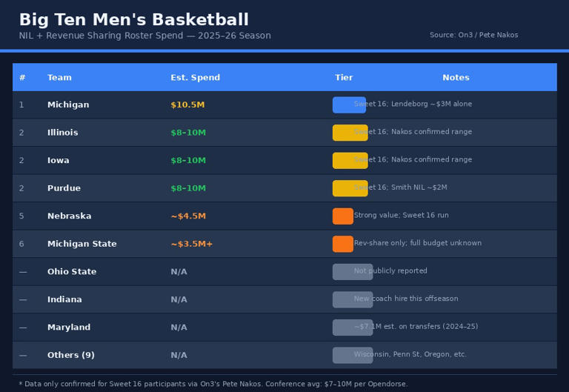Select the Notes column header
This screenshot has height=392, width=569.
click(456, 78)
